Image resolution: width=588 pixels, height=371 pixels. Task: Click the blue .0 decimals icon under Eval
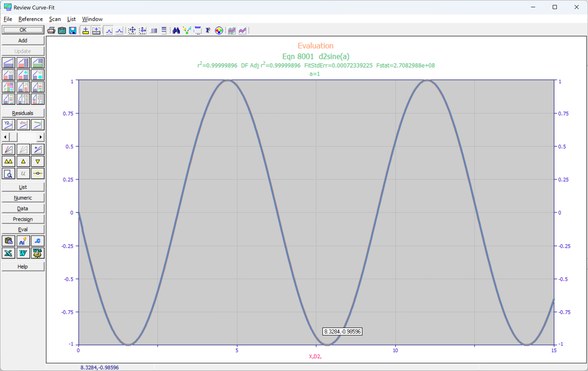tap(38, 241)
